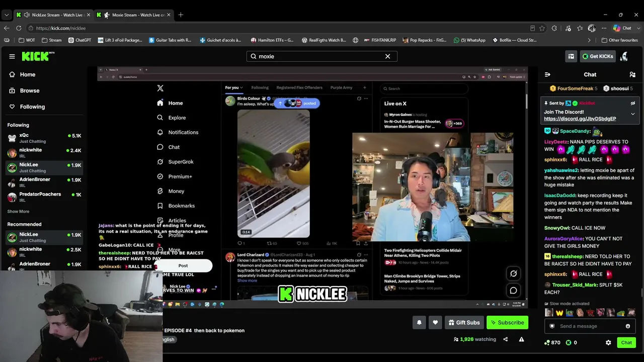Hide the pinned Discord message
The width and height of the screenshot is (644, 362).
coord(633,103)
